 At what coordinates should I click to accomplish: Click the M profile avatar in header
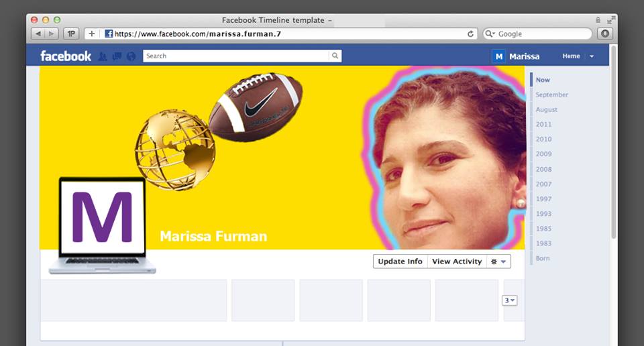(x=498, y=56)
